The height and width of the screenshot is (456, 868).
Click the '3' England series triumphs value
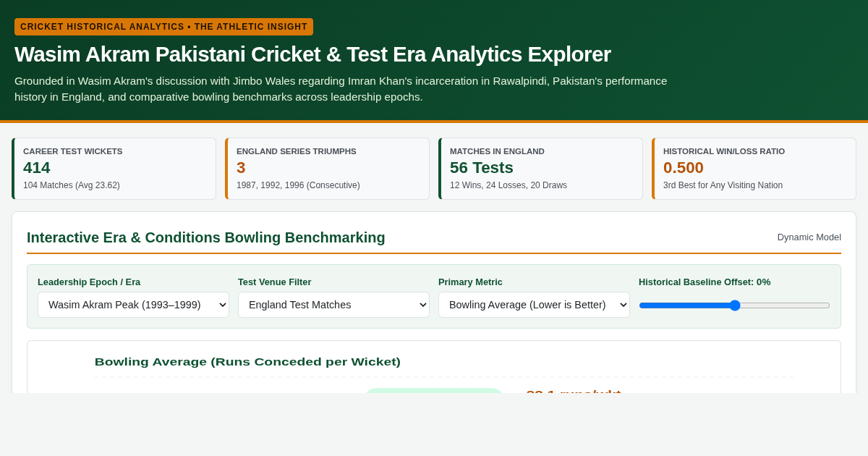tap(241, 168)
